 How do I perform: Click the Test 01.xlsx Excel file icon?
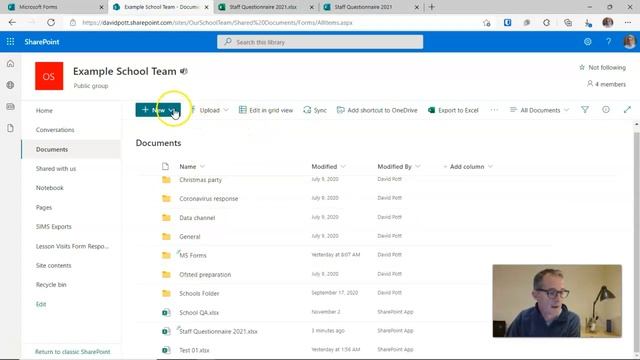click(166, 350)
